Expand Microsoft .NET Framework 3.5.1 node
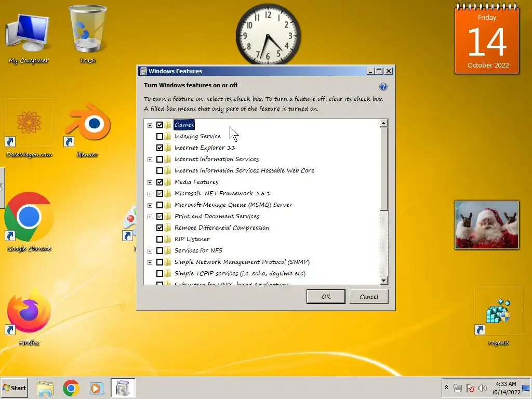This screenshot has width=532, height=399. click(x=150, y=194)
